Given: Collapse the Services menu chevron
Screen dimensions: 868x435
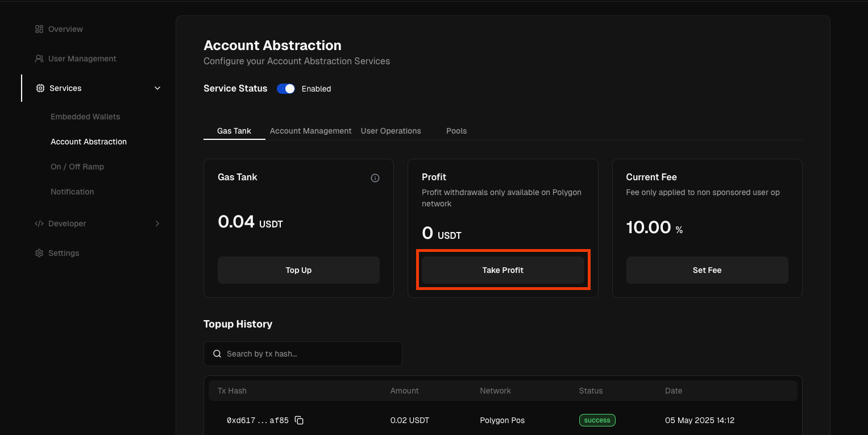Looking at the screenshot, I should (157, 88).
